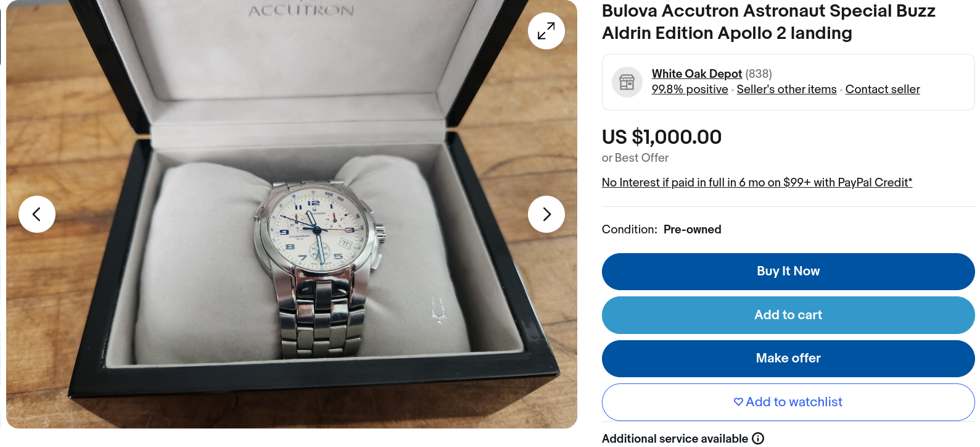Open the 99.8% positive feedback link

[x=690, y=90]
